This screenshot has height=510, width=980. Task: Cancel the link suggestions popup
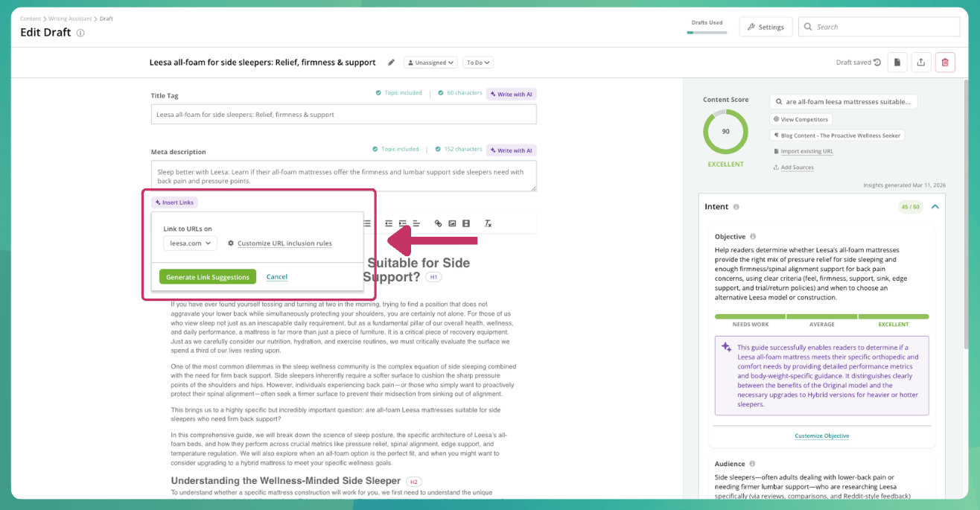click(277, 277)
